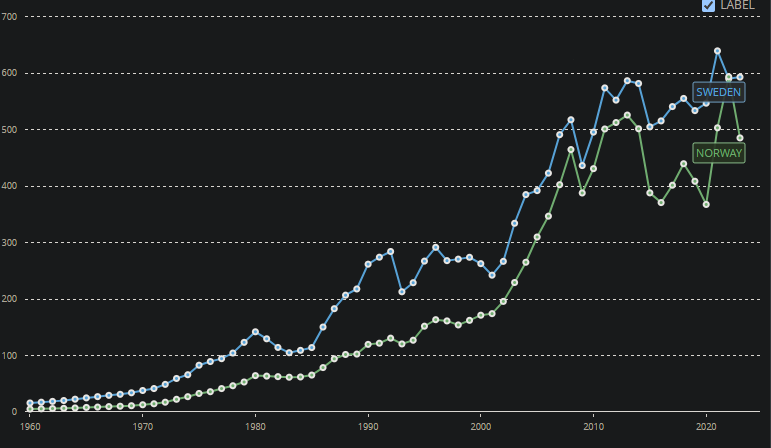Screen dimensions: 771x448
Task: Click the SWEDEN series label
Action: click(x=718, y=92)
